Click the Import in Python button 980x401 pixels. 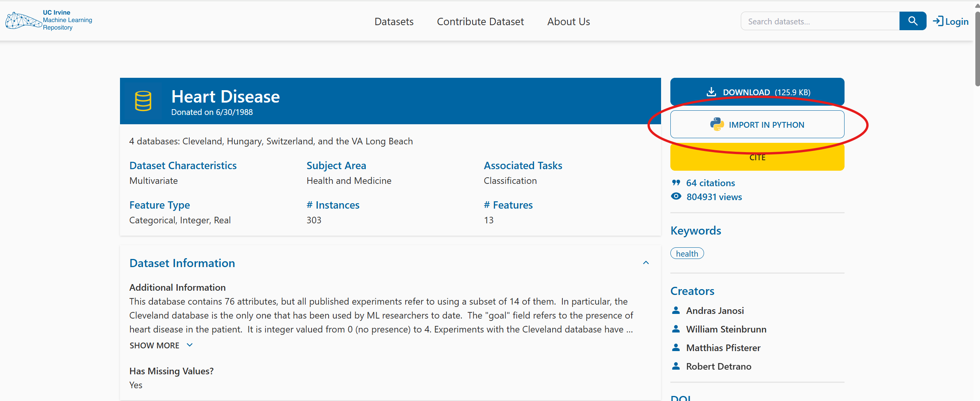pyautogui.click(x=757, y=124)
